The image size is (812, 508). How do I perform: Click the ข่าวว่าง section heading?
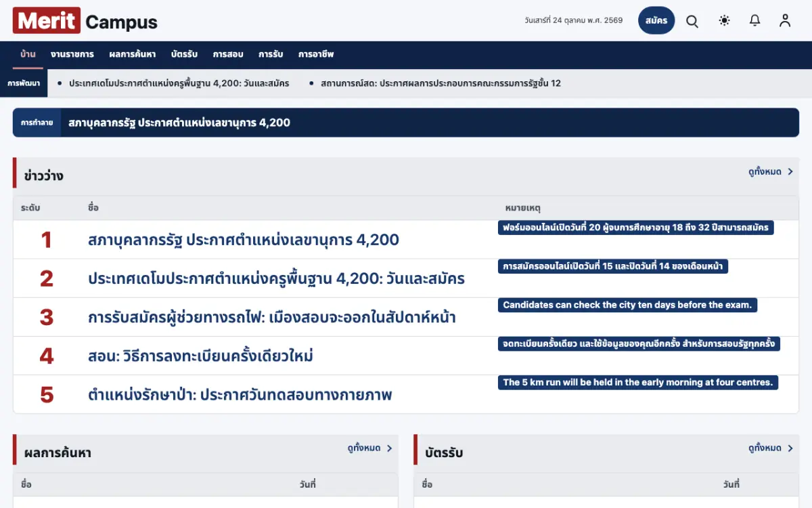[44, 176]
